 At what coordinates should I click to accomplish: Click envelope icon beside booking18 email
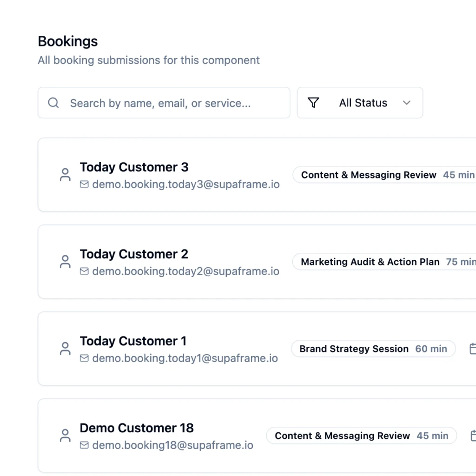tap(84, 445)
